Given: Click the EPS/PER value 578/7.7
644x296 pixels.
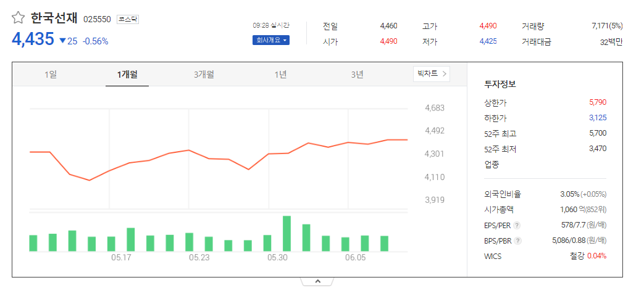Looking at the screenshot, I should tap(572, 226).
